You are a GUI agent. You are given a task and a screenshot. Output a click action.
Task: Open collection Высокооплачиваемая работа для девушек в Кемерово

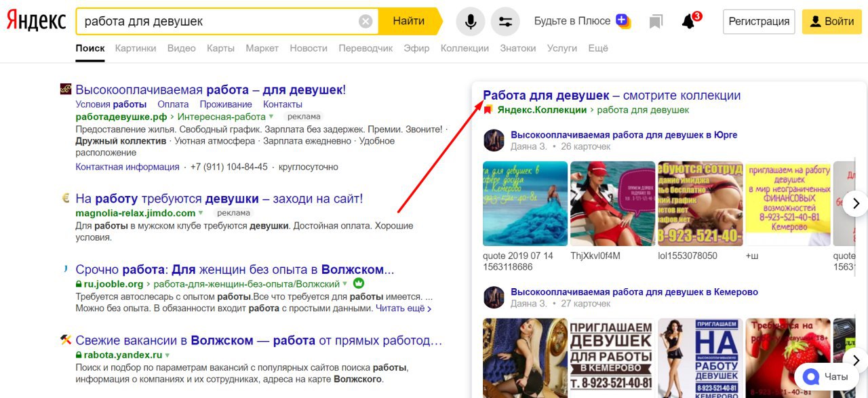(634, 292)
